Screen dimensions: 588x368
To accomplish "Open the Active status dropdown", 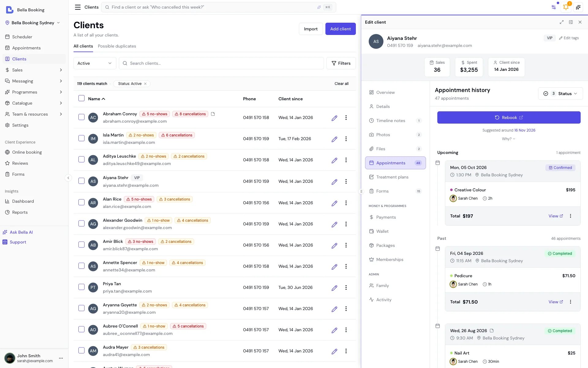I will pyautogui.click(x=95, y=63).
